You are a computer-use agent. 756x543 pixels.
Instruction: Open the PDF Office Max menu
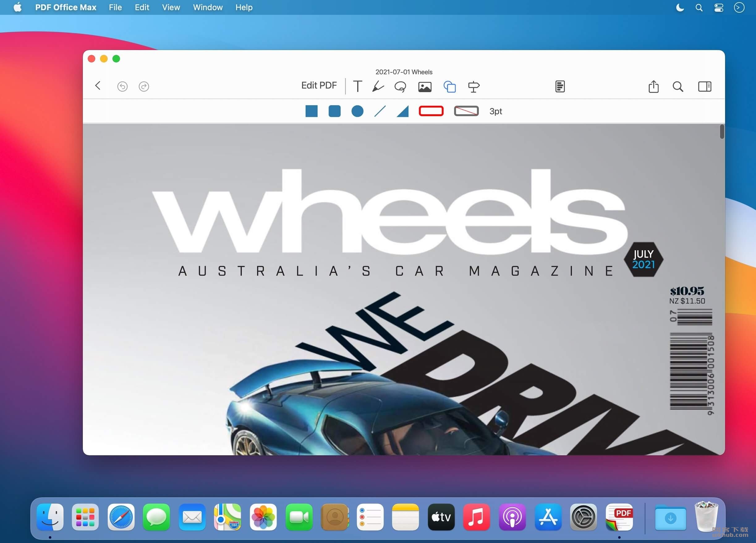tap(66, 7)
